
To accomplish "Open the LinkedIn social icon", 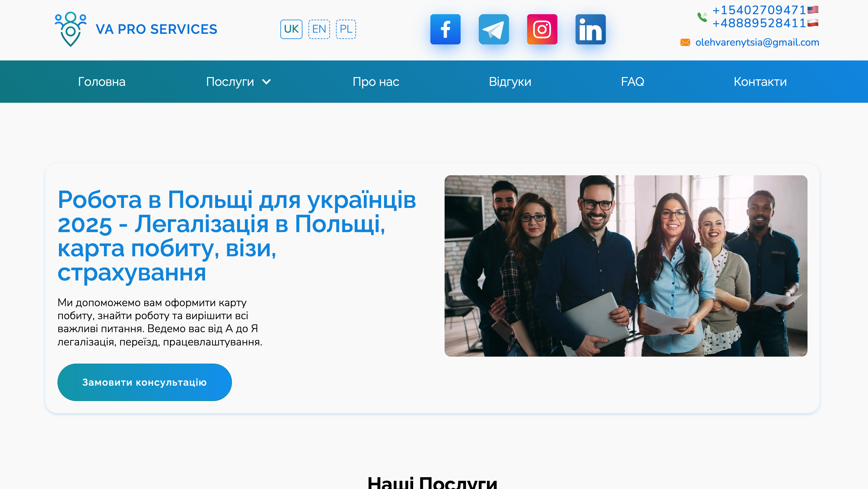I will pyautogui.click(x=590, y=29).
